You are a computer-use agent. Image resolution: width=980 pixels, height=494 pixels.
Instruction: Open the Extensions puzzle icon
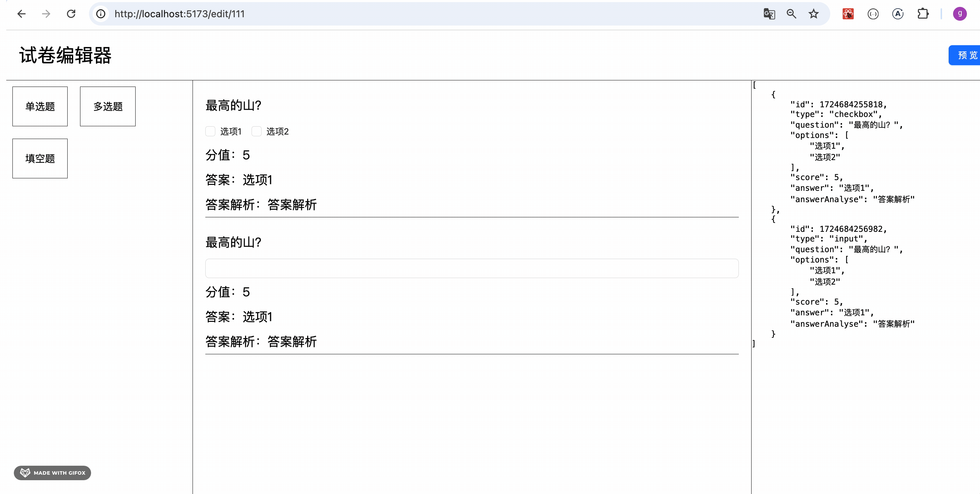point(923,14)
